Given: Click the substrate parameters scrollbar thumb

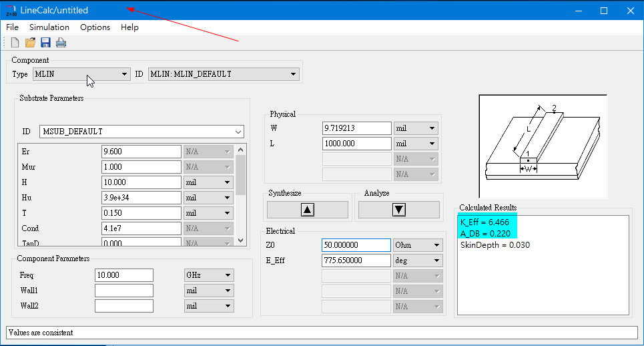Looking at the screenshot, I should click(x=241, y=175).
